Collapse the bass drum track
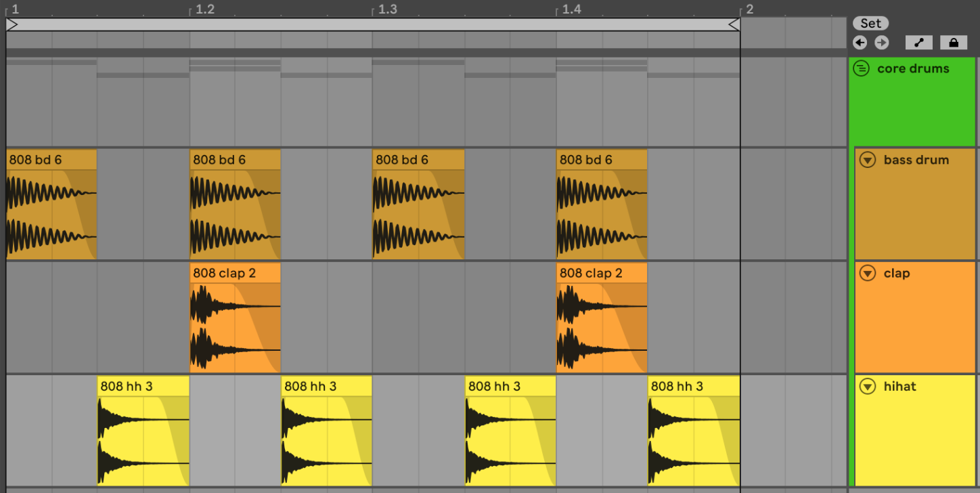Image resolution: width=980 pixels, height=493 pixels. pyautogui.click(x=868, y=160)
